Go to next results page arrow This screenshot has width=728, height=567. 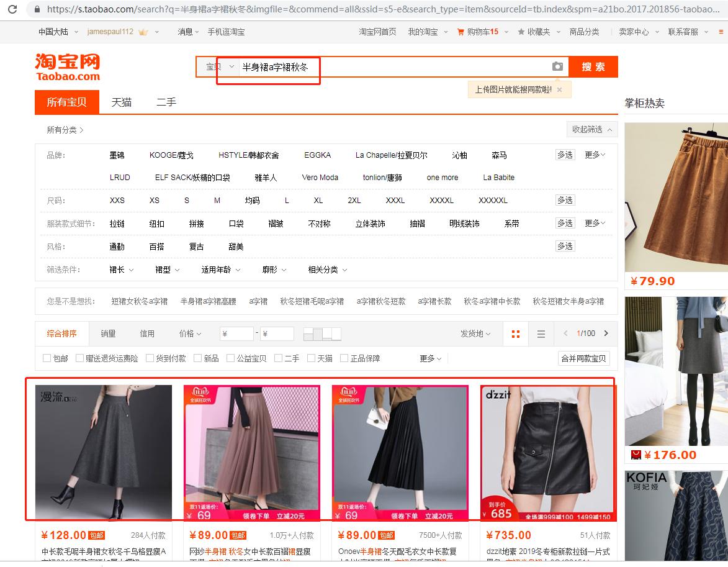[606, 333]
